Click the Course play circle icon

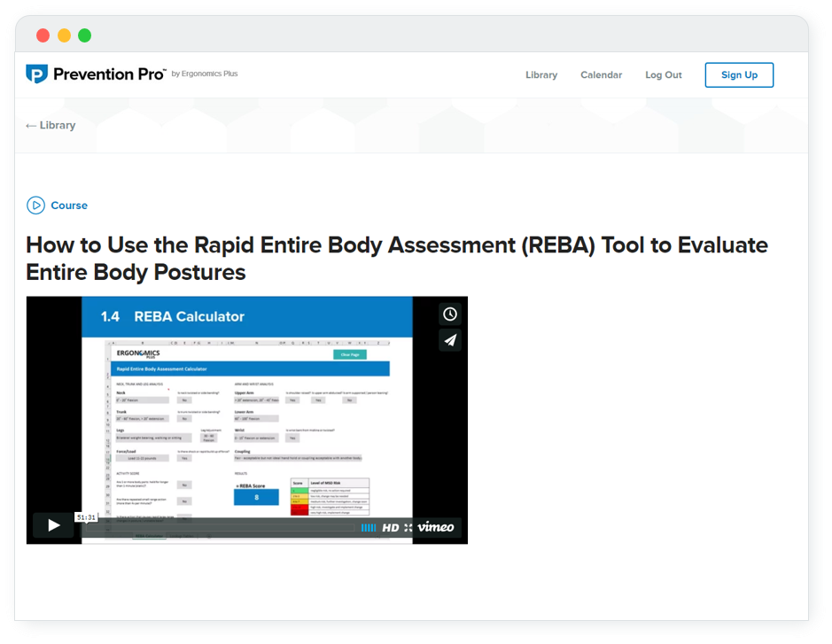click(35, 206)
